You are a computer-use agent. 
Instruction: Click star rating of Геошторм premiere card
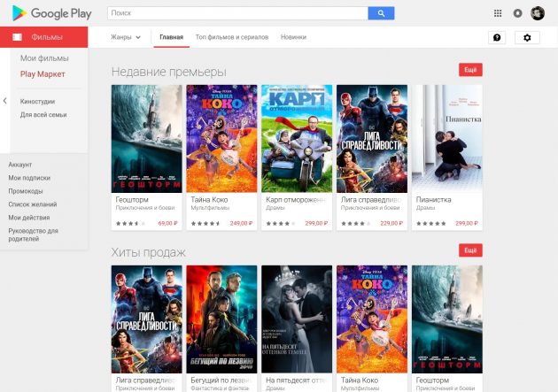(x=130, y=224)
